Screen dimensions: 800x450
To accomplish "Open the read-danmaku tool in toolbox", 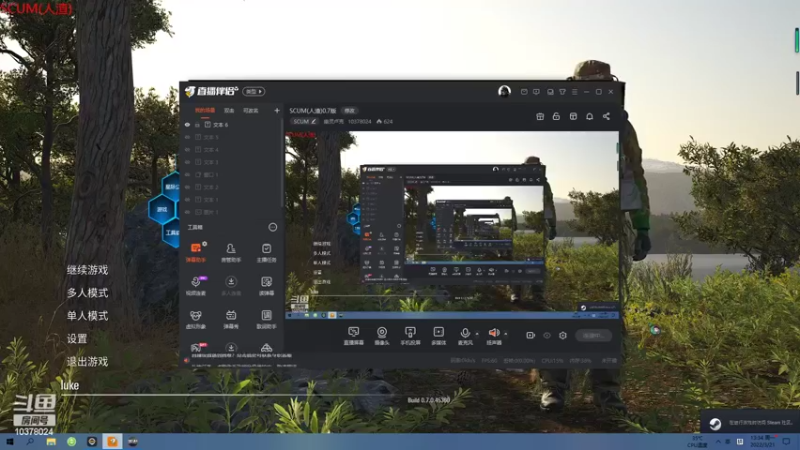I will coord(266,286).
